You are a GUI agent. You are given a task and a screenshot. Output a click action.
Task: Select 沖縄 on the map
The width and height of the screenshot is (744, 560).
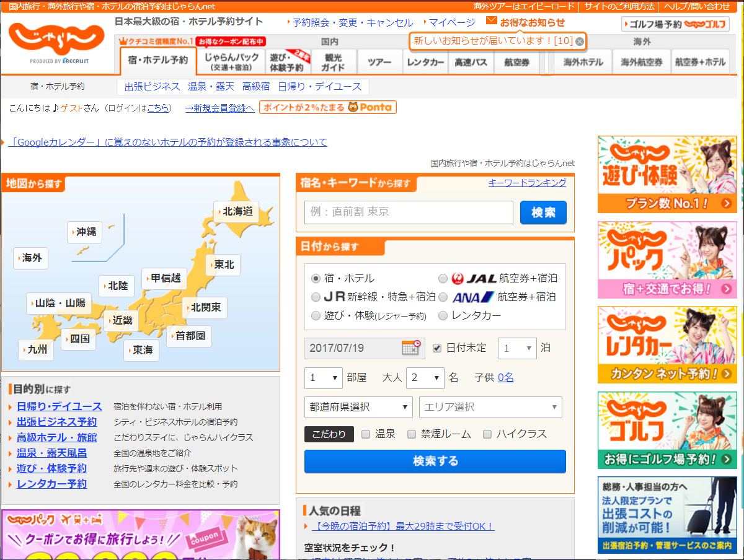[85, 232]
